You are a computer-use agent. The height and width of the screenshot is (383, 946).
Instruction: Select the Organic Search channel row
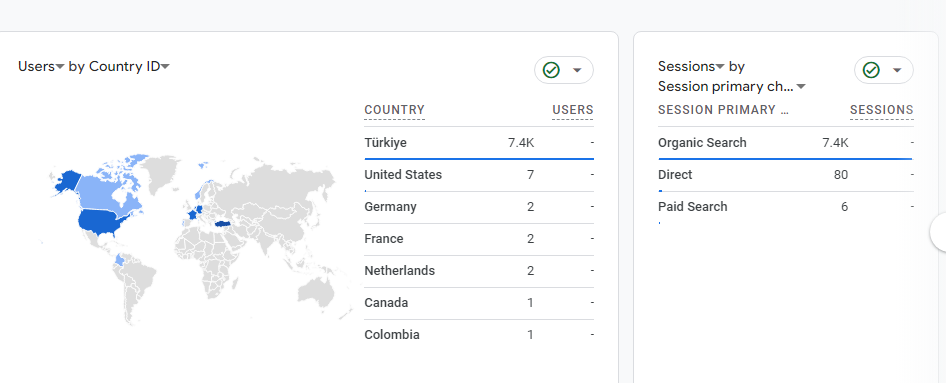786,143
